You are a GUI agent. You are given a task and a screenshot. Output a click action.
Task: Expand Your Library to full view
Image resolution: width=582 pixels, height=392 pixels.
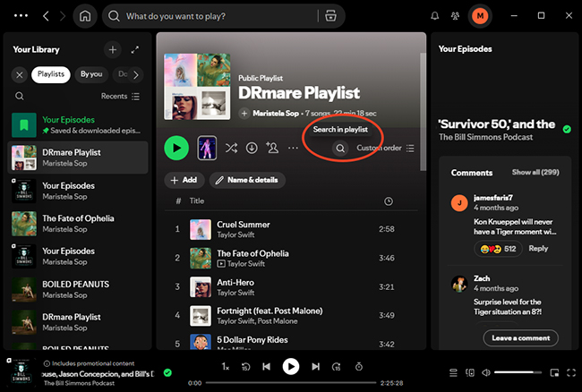[135, 50]
